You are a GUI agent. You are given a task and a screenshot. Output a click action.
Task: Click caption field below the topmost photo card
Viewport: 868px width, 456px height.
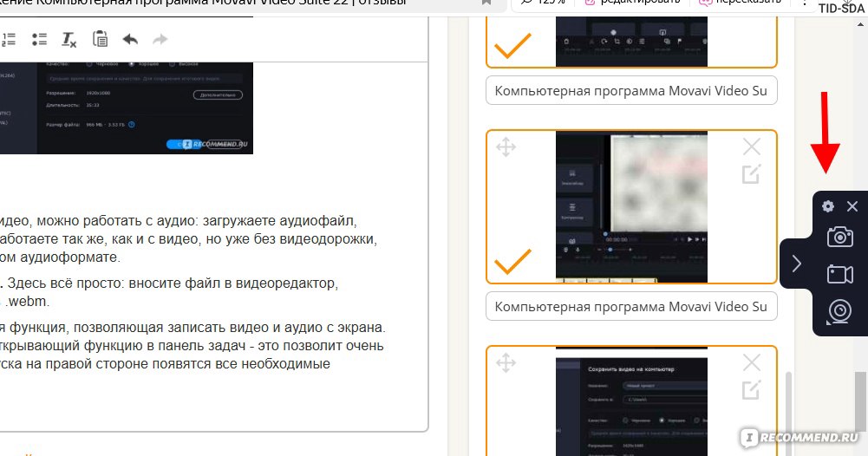tap(631, 91)
